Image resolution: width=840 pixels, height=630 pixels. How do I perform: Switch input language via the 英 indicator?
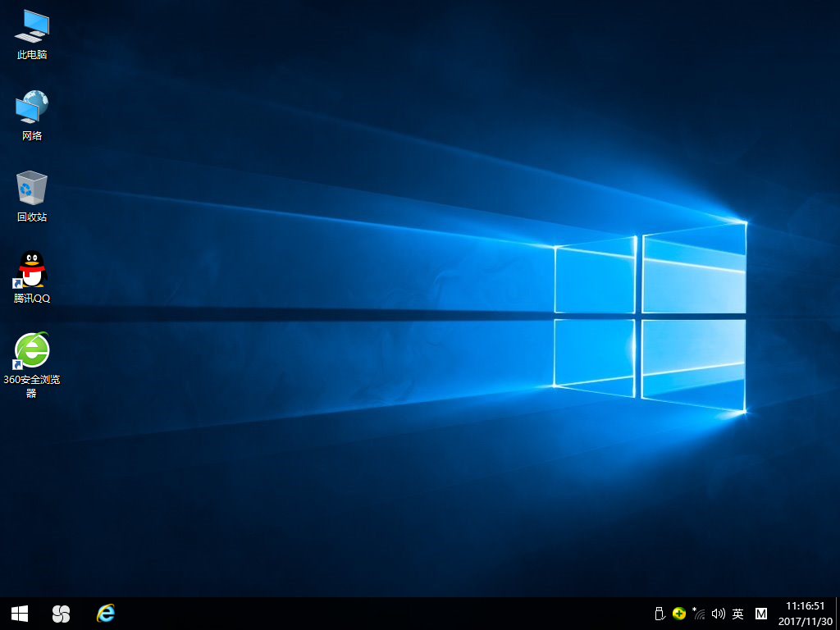[x=738, y=614]
